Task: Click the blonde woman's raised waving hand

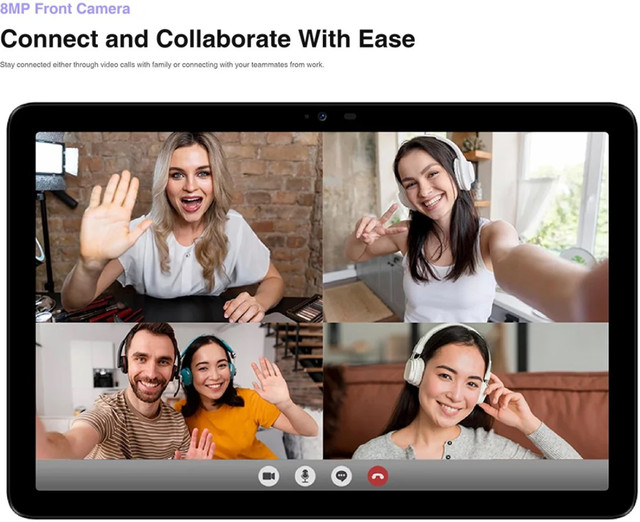Action: [112, 215]
